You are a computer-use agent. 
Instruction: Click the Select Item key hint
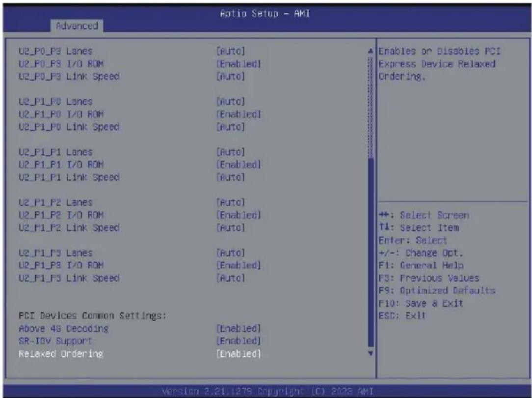419,228
